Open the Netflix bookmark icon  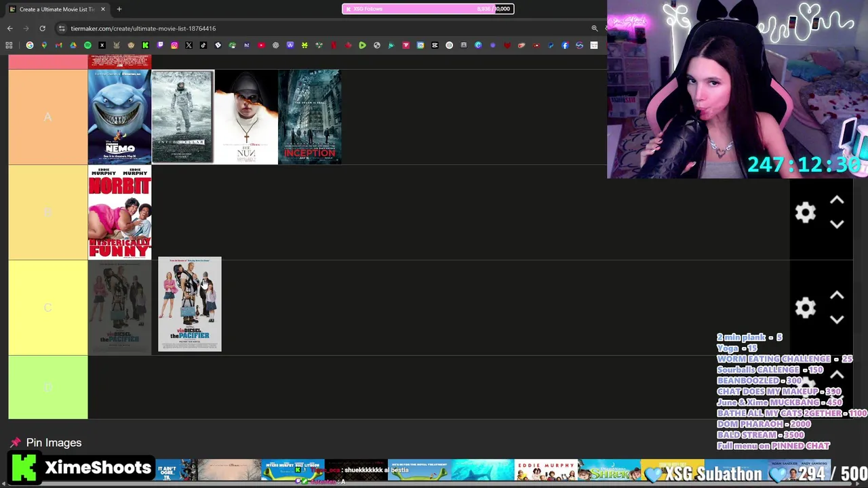(334, 45)
